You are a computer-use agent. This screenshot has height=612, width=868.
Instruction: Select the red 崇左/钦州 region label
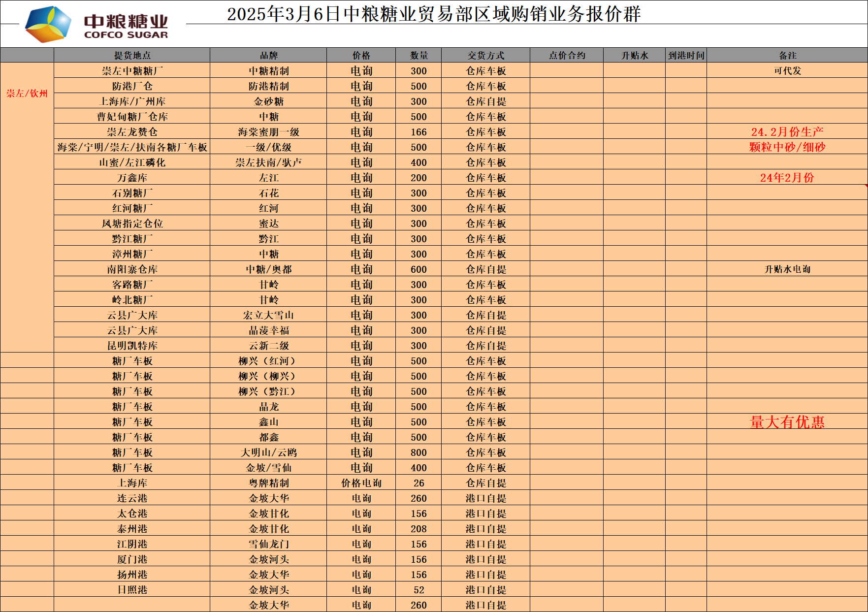pos(27,94)
